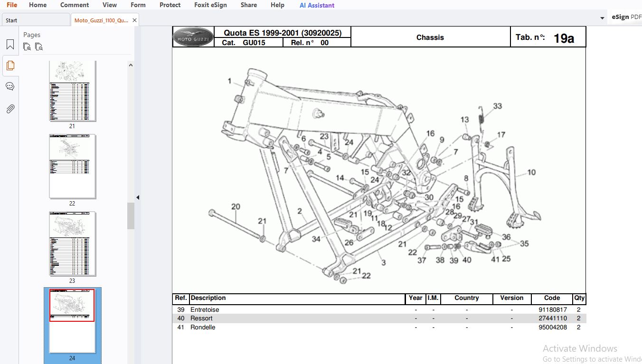
Task: Open the tab list dropdown arrow
Action: coord(602,18)
